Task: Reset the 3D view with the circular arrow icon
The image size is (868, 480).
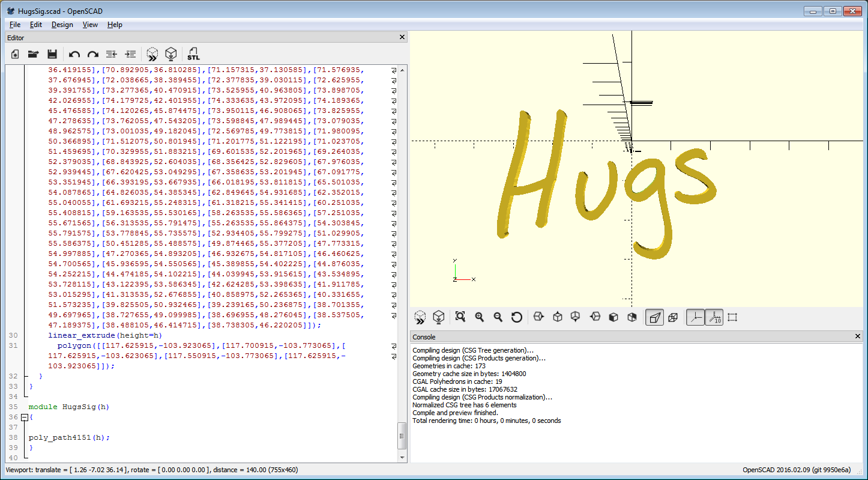Action: [516, 317]
